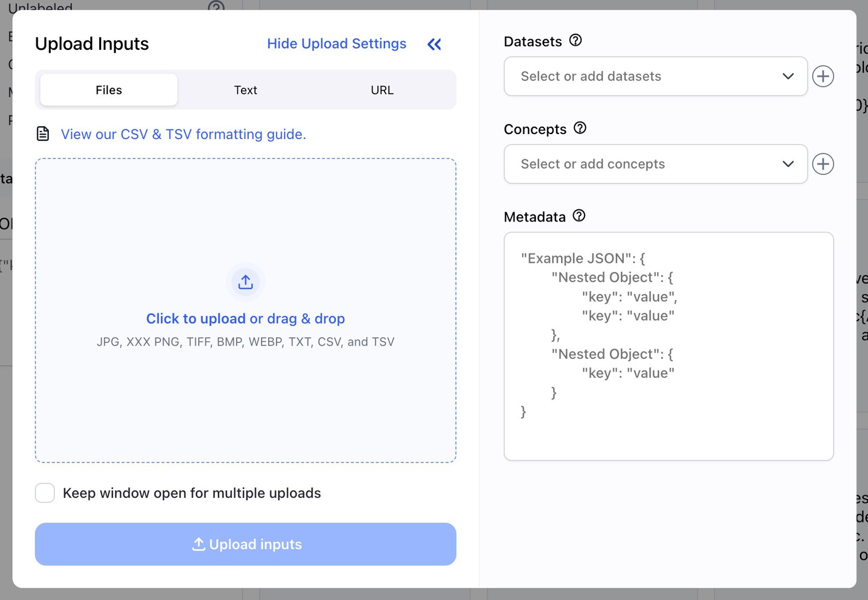
Task: Click the 'Click to upload or drag & drop' text
Action: 245,319
